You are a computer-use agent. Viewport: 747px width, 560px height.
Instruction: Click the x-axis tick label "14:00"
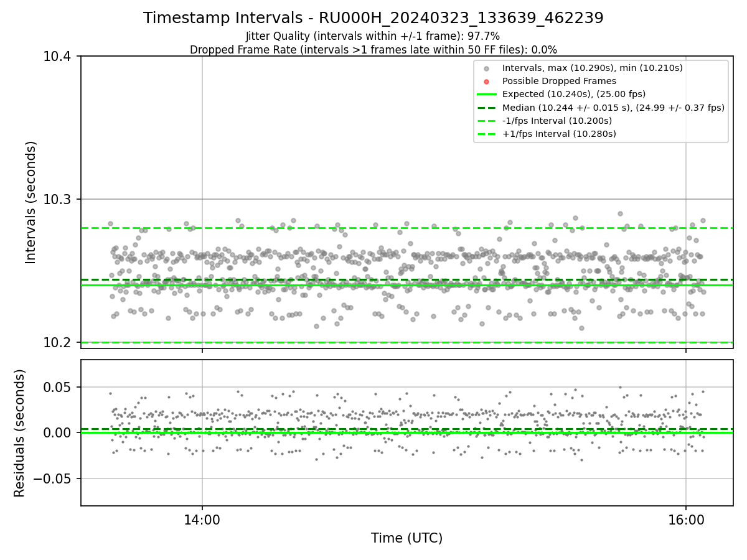pyautogui.click(x=202, y=519)
